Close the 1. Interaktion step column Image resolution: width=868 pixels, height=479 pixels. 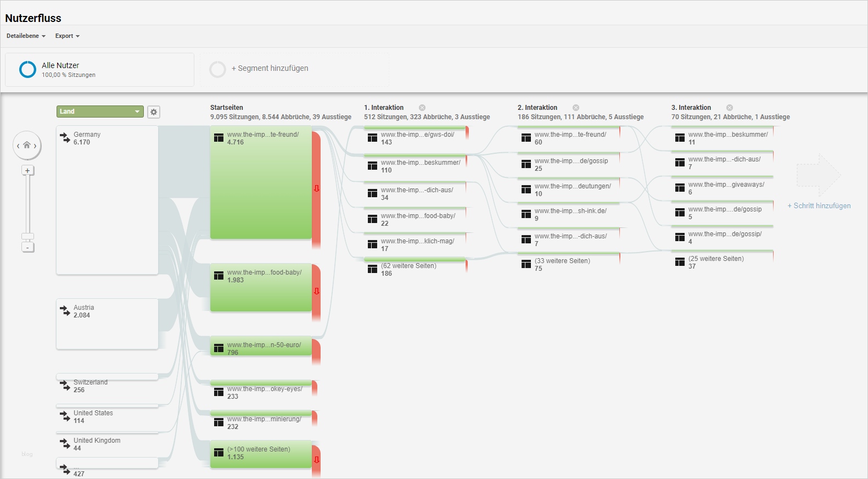(x=421, y=107)
